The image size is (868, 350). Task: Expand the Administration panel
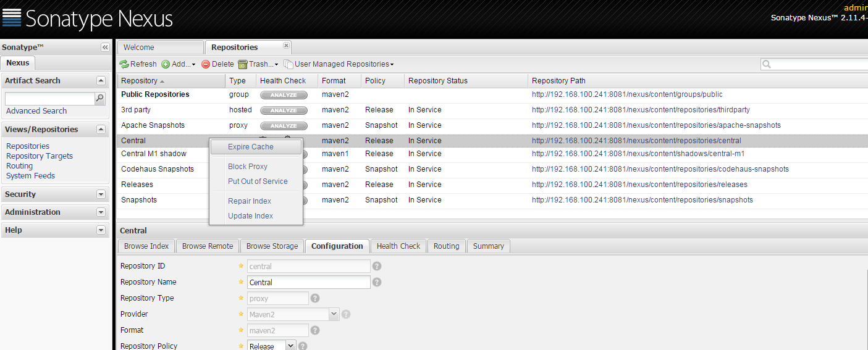(101, 212)
